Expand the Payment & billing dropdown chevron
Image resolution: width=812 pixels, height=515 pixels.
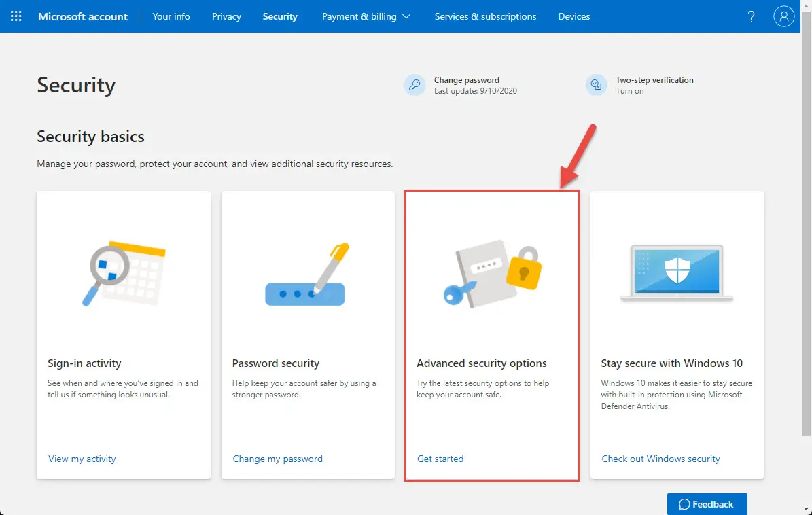[x=406, y=16]
